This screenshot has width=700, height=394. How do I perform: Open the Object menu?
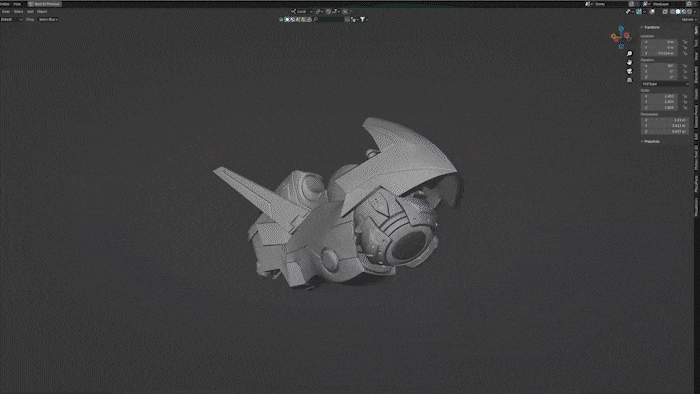[x=42, y=12]
